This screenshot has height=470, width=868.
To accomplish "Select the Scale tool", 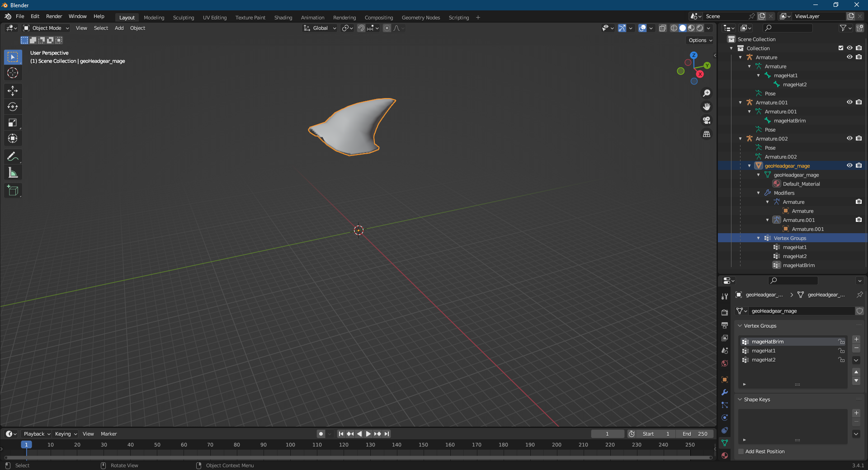I will (13, 122).
